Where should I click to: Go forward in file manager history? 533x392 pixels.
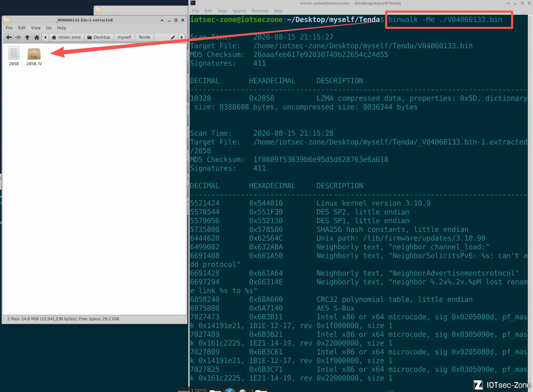point(18,37)
